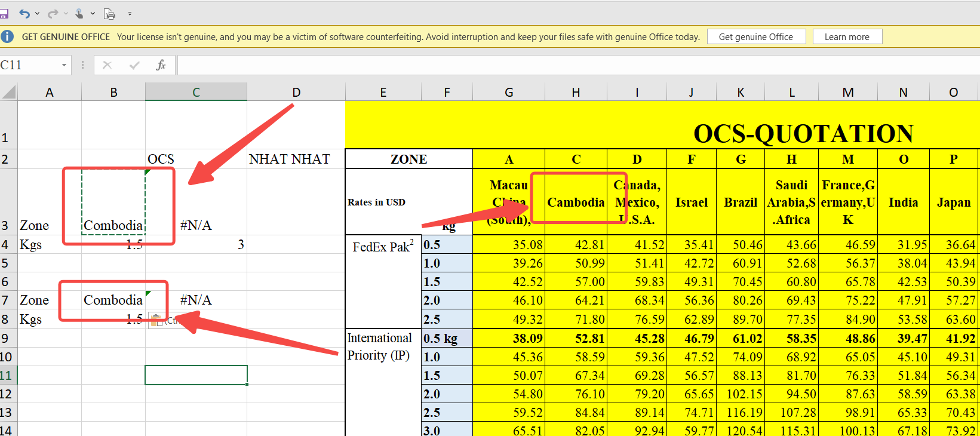
Task: Click the Israel destination header cell
Action: pos(691,202)
